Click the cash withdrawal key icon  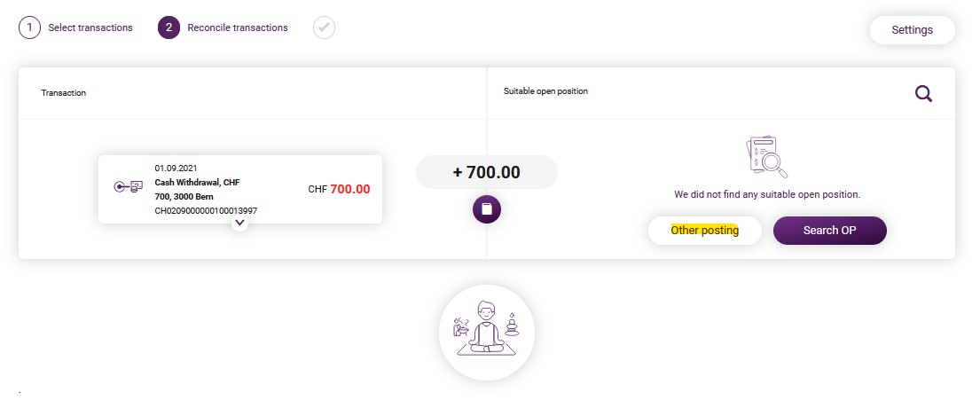[128, 187]
